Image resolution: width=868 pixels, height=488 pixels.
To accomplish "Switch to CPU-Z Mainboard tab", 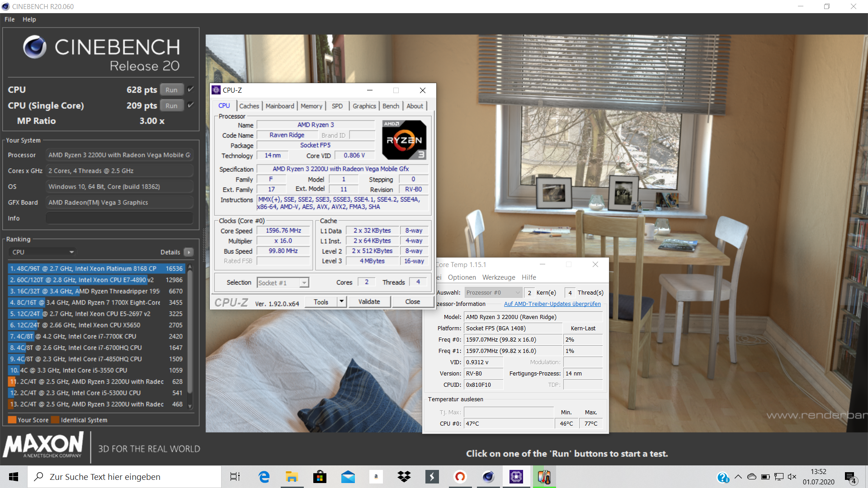I will point(280,106).
